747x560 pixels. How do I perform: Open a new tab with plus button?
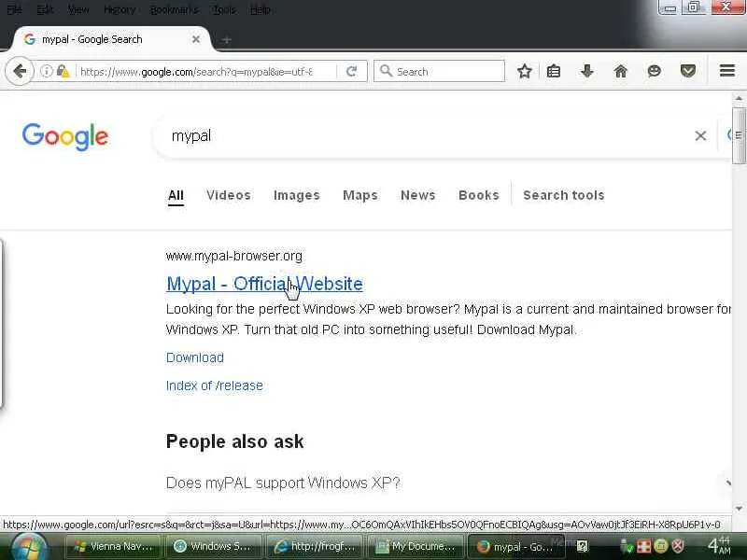tap(227, 40)
